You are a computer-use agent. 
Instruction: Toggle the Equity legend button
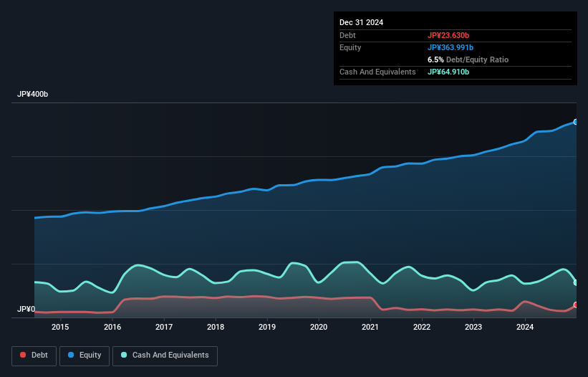[x=85, y=355]
